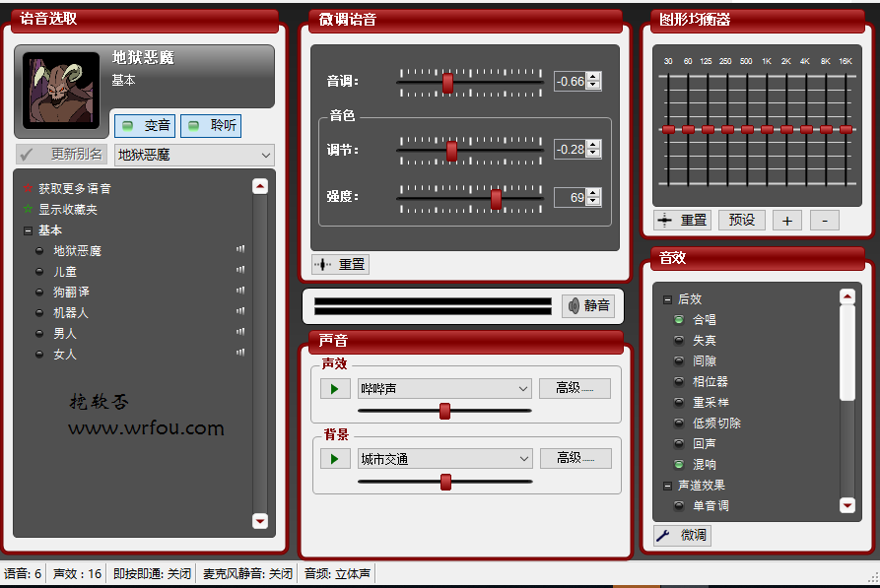This screenshot has width=880, height=588.
Task: Click the 强度 value field 69
Action: click(571, 198)
